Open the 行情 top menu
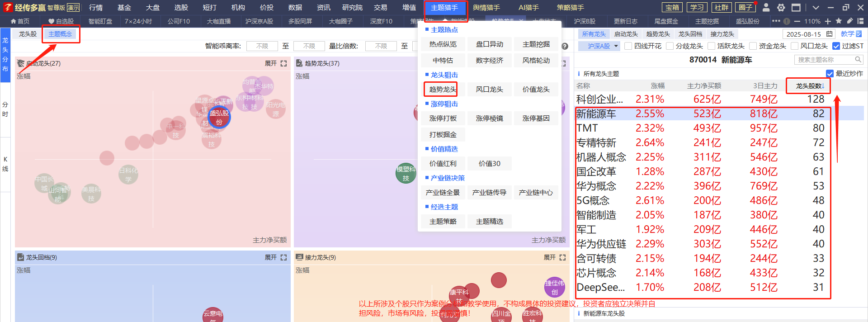Viewport: 868px width, 322px height. tap(96, 8)
